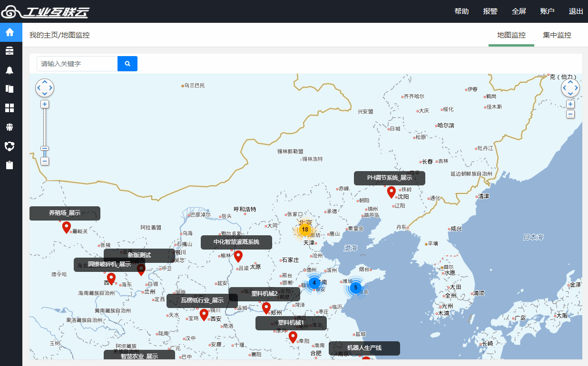Pan map right using left slider-side control
The image size is (588, 366).
click(51, 88)
